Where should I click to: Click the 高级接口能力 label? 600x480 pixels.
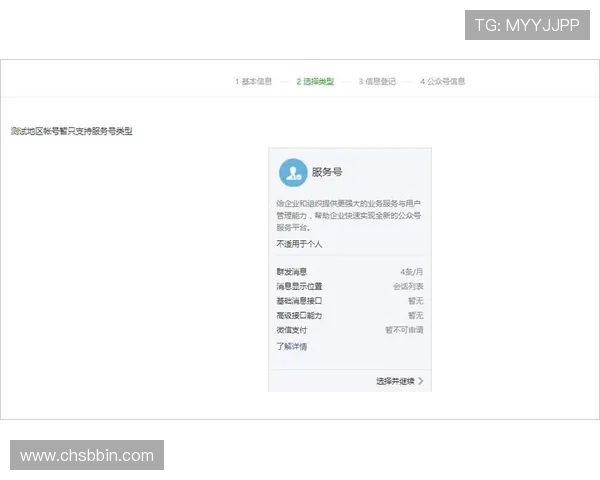(x=299, y=315)
